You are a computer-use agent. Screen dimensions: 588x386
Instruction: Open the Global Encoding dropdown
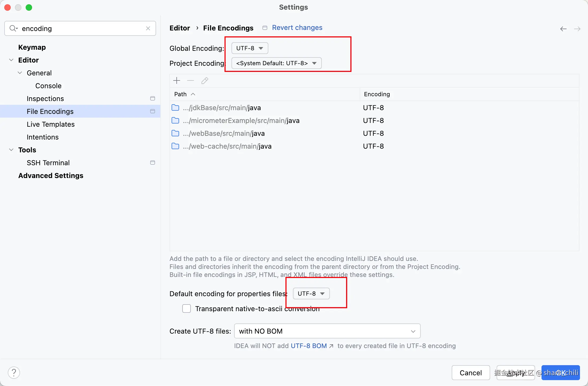(x=250, y=48)
